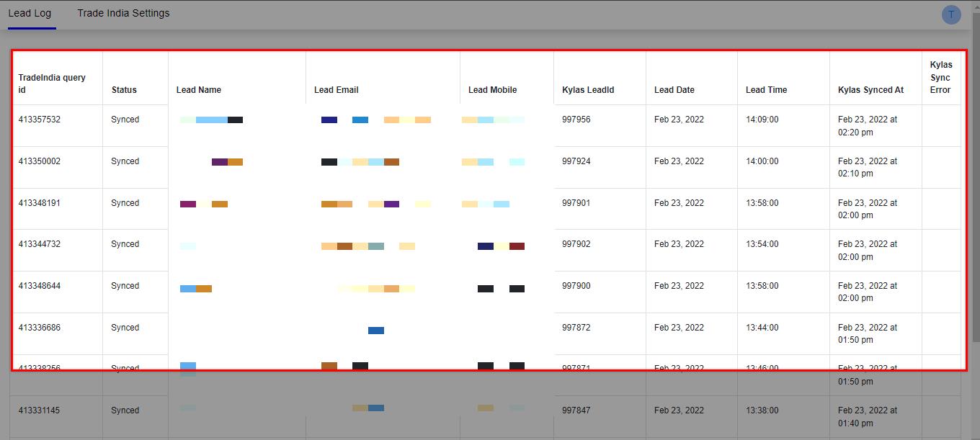The image size is (980, 440).
Task: Click synced time 01:40 pm
Action: (x=868, y=417)
